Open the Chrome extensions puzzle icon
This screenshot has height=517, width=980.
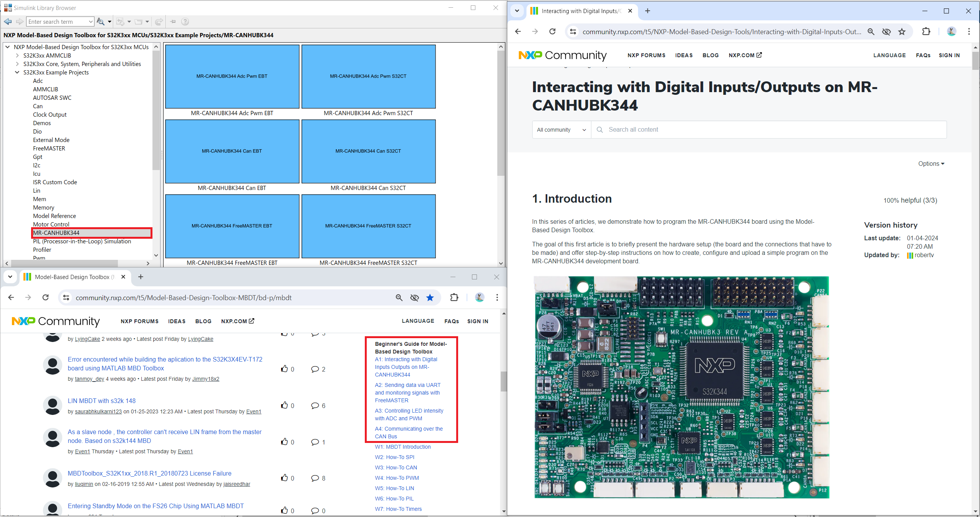926,31
